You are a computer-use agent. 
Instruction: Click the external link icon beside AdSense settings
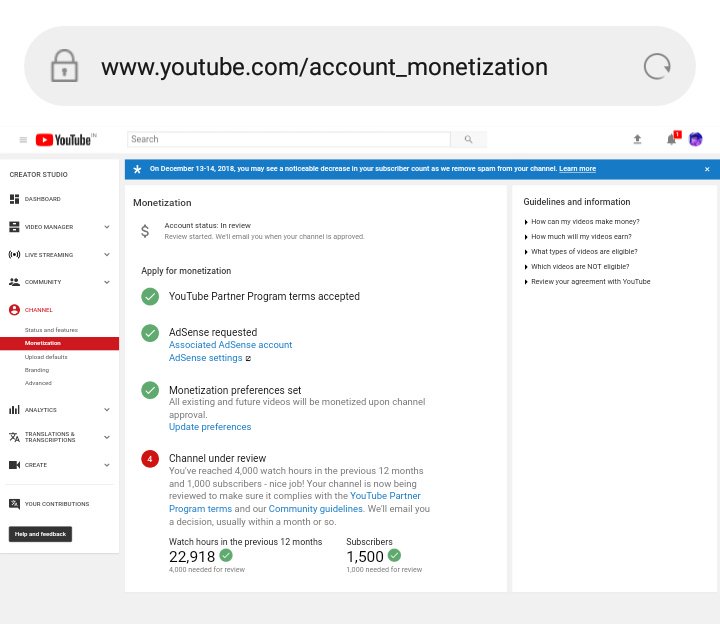(248, 359)
